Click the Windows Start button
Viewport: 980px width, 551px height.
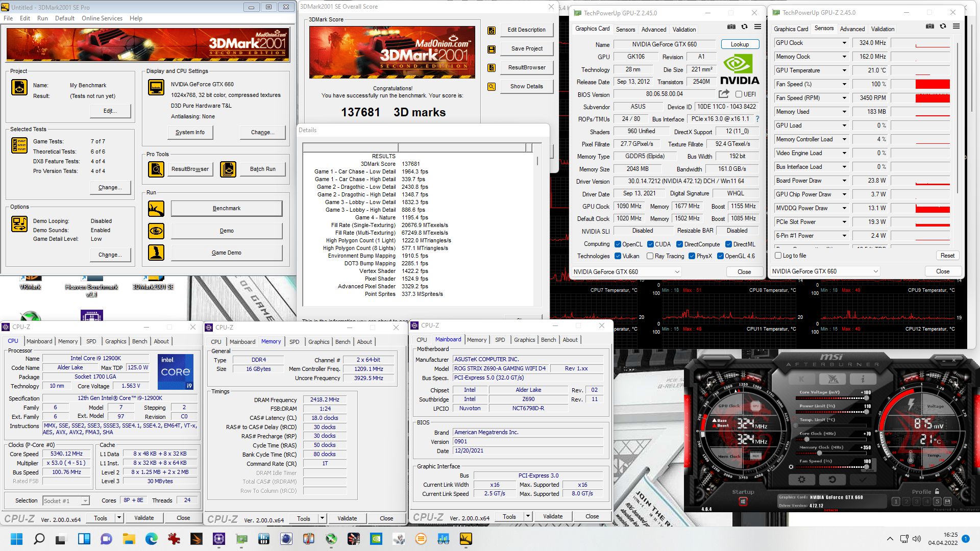16,539
